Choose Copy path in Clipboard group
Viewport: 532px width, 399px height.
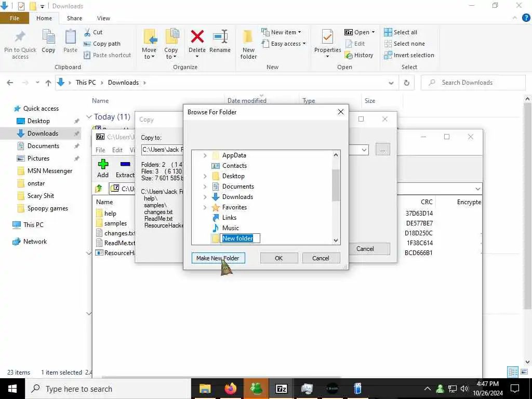[102, 44]
